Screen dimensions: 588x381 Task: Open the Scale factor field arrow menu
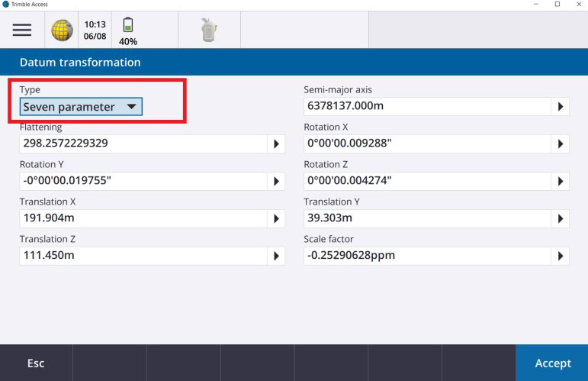click(x=561, y=256)
